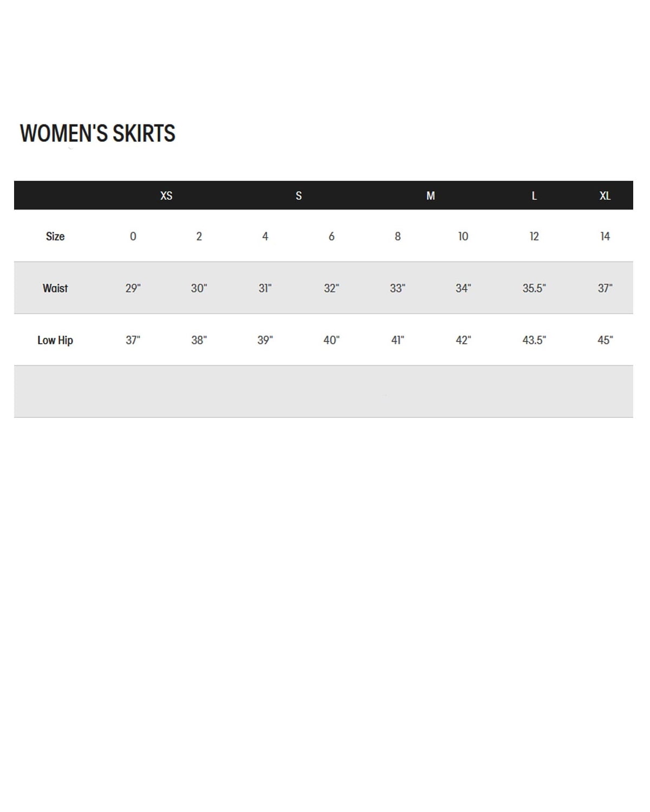Click the WOMEN'S SKIRTS heading
The width and height of the screenshot is (650, 812).
click(97, 133)
